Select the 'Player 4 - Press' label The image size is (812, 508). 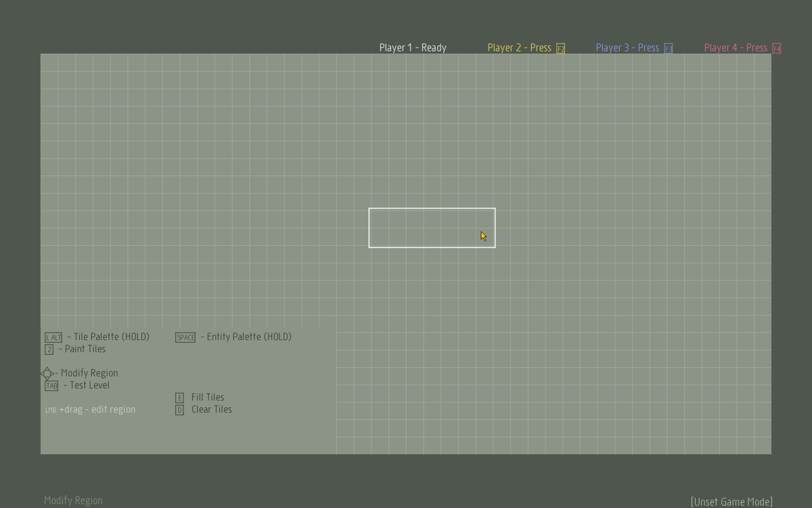(x=736, y=47)
